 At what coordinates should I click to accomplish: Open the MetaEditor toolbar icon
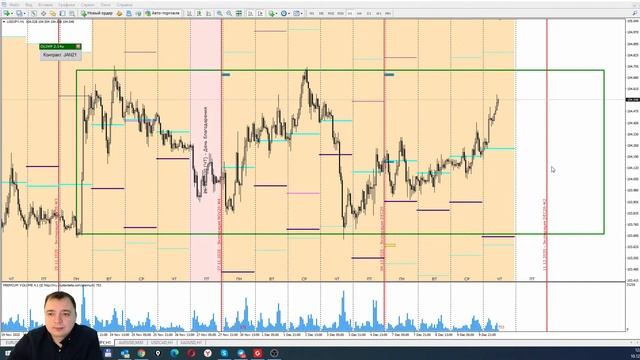[x=119, y=13]
